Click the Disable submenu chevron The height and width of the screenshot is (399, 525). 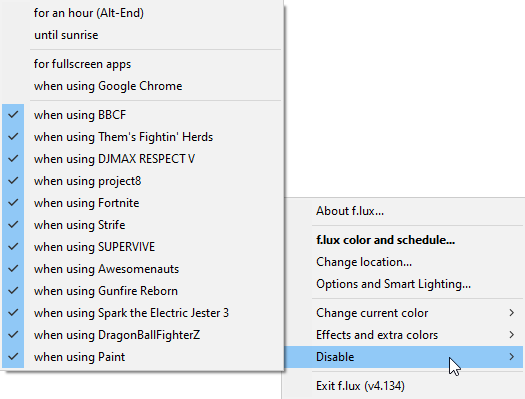tap(511, 357)
